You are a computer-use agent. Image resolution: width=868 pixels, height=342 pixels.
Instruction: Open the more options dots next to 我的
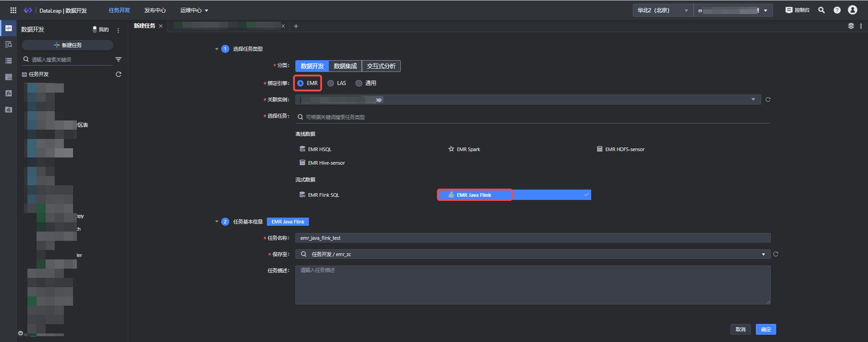[x=119, y=30]
